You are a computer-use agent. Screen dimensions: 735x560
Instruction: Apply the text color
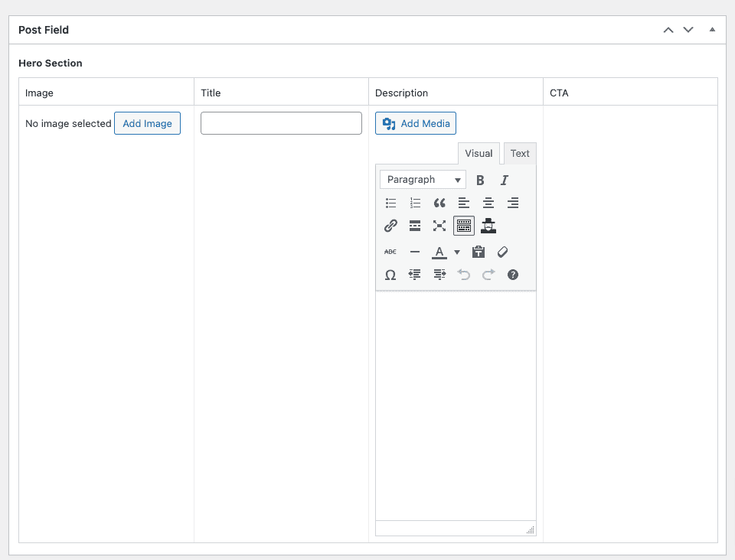[439, 252]
